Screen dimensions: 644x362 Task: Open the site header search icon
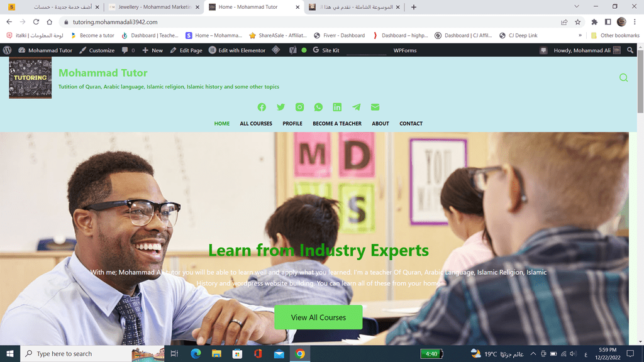(623, 77)
